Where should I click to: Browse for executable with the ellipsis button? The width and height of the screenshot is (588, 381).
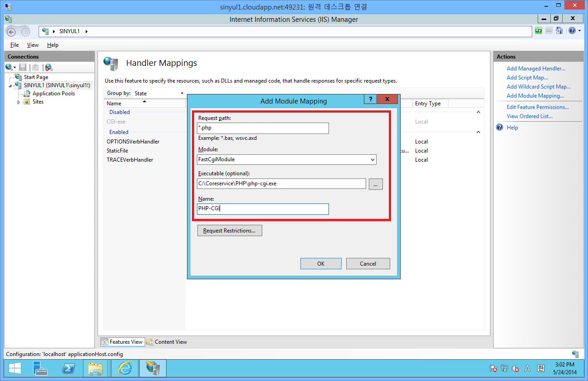(376, 184)
